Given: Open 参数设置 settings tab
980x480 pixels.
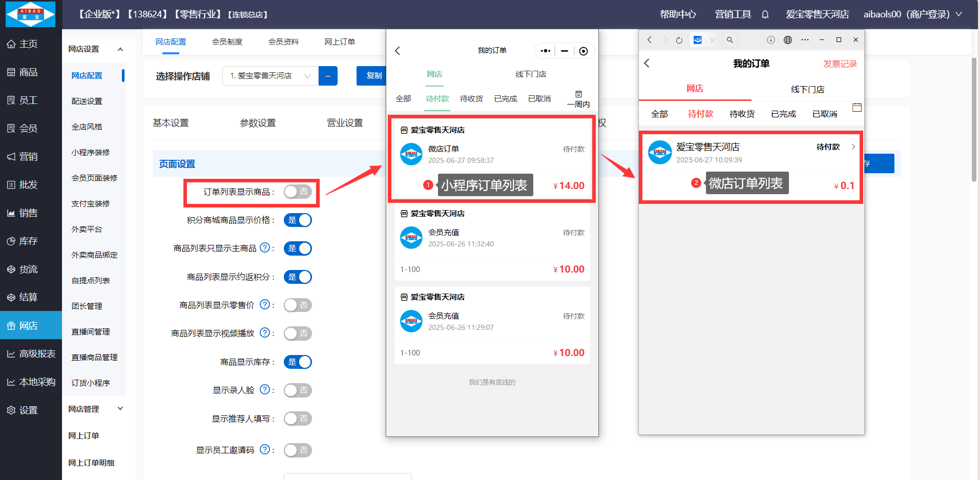Looking at the screenshot, I should pos(258,123).
